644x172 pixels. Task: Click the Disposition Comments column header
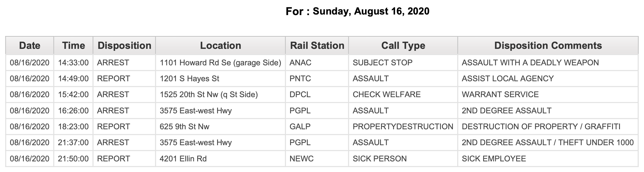pos(548,46)
